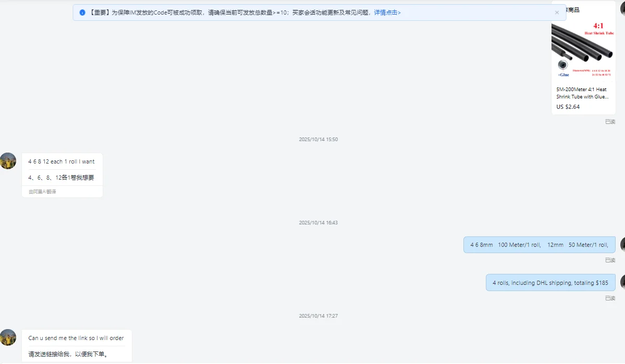Image resolution: width=625 pixels, height=364 pixels.
Task: Select message 'Can u send me the link so I will order'
Action: (x=76, y=338)
